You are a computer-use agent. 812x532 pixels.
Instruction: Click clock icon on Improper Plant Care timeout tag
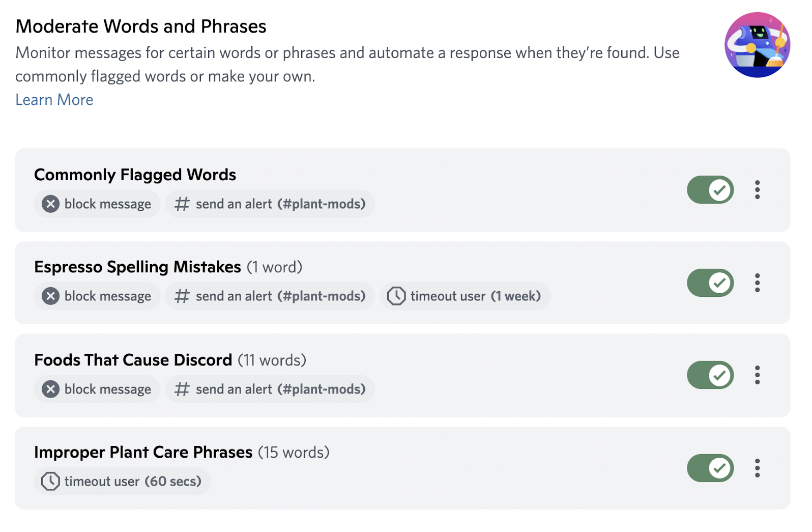point(50,481)
